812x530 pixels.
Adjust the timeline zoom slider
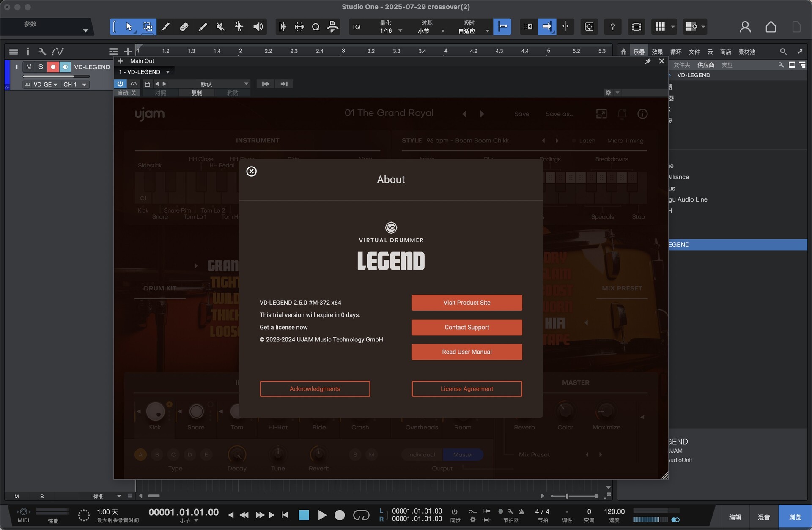coord(575,496)
